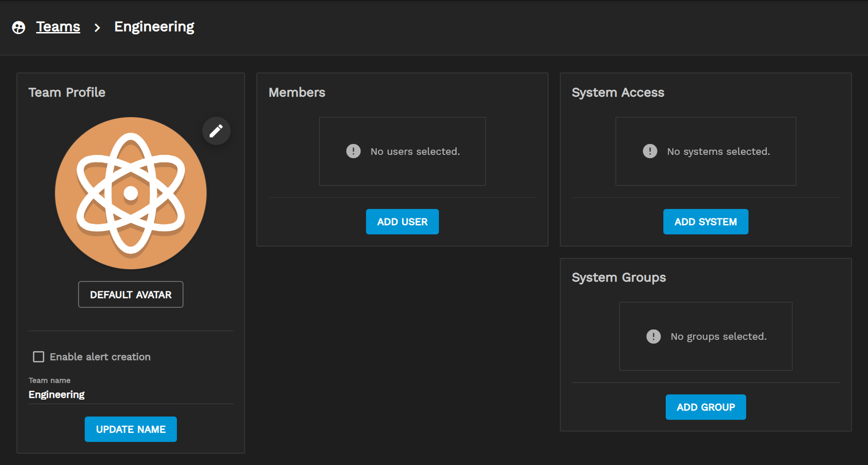Click the warning icon beside 'No users selected'
The width and height of the screenshot is (868, 465).
tap(353, 151)
